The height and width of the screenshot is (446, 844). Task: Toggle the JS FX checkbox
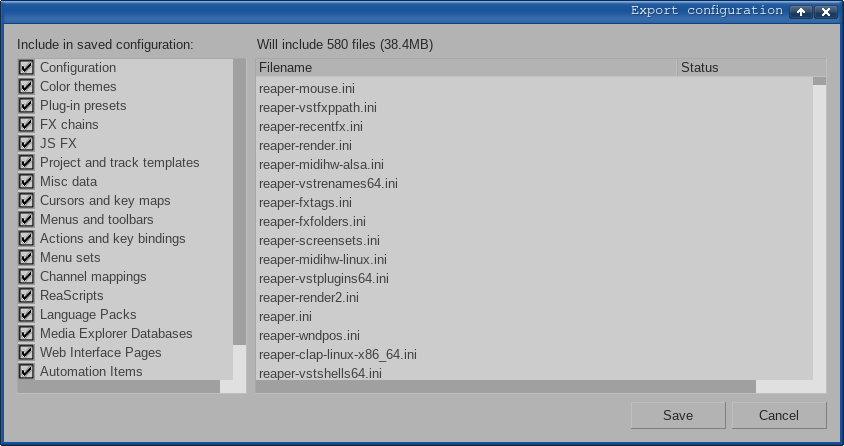[26, 143]
